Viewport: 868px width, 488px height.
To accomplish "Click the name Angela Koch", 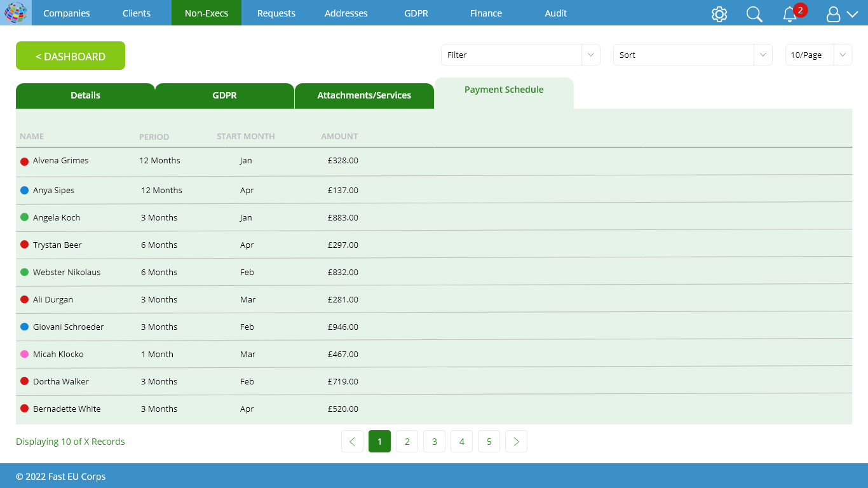I will 57,218.
